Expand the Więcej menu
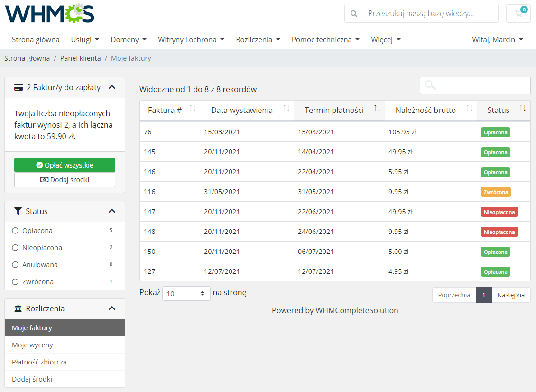 (386, 39)
